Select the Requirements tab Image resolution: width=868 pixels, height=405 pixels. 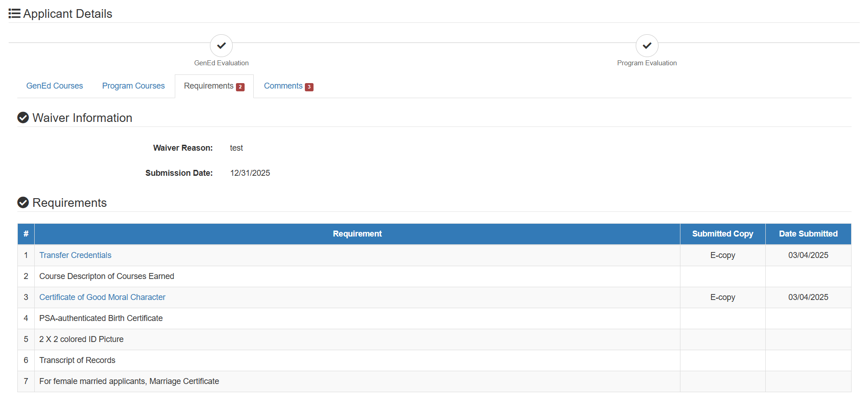click(x=214, y=86)
